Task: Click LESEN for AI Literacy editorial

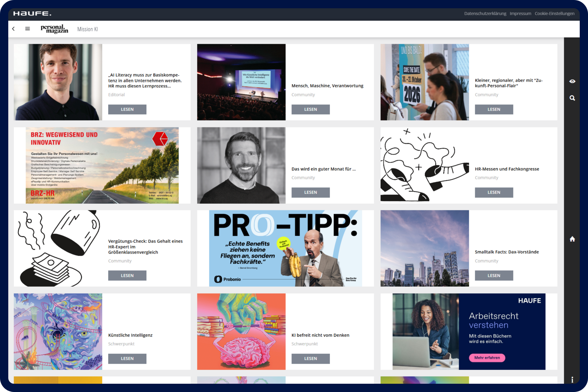Action: point(127,109)
